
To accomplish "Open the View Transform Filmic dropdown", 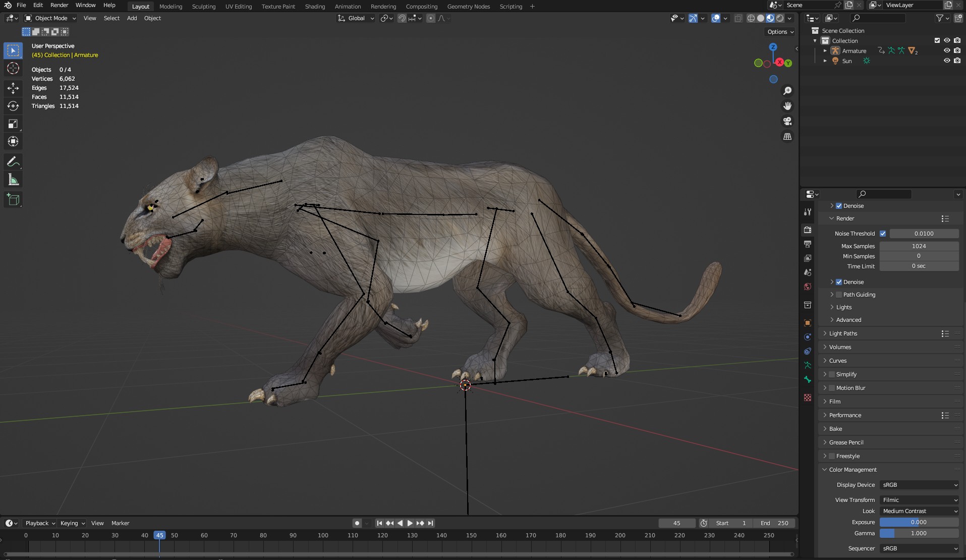I will coord(919,500).
